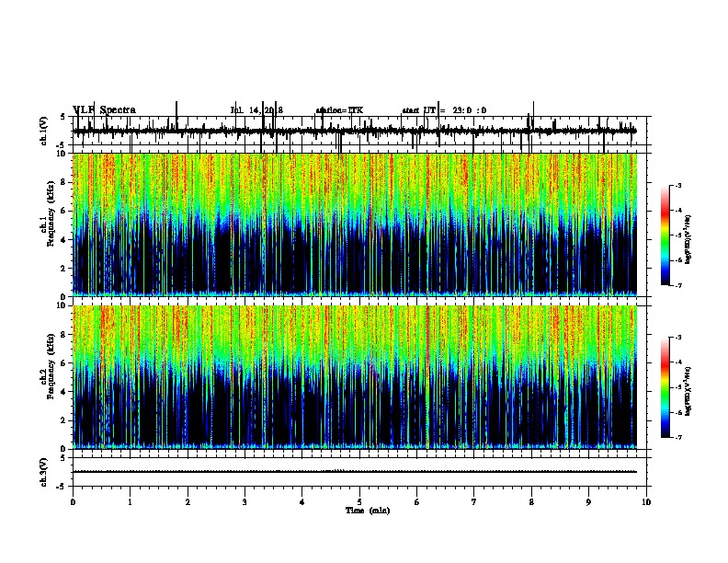Click the "-3" tick on ch.2 color bar
Viewport: 728px width, 563px height.
coord(677,338)
